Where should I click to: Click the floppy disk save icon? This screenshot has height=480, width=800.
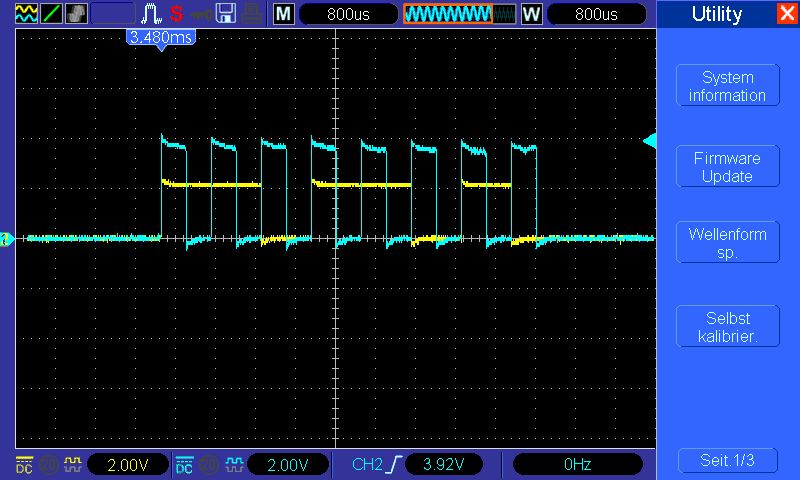coord(227,14)
